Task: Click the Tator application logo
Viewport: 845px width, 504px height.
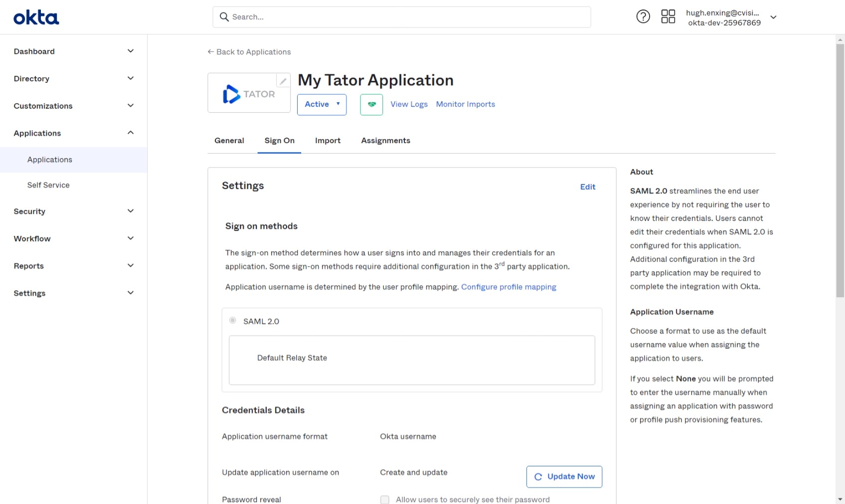Action: pyautogui.click(x=248, y=94)
